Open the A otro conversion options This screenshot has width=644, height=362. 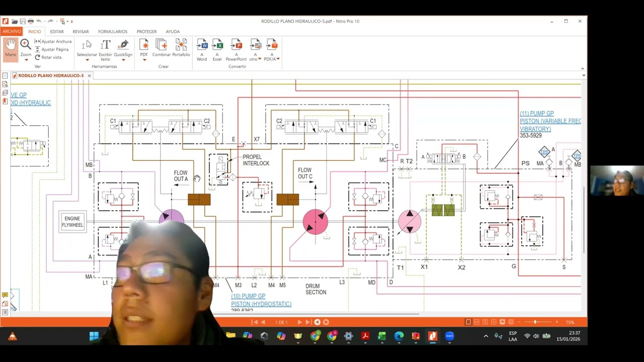(x=256, y=50)
